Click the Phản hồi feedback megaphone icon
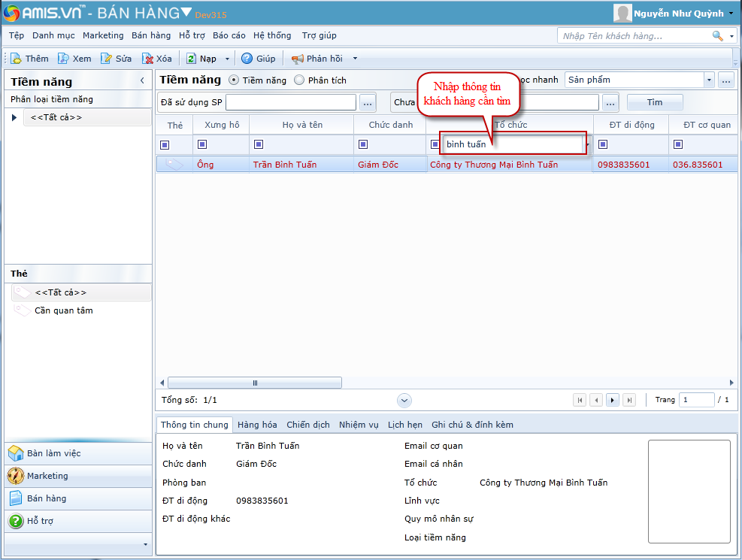This screenshot has width=742, height=560. coord(298,59)
